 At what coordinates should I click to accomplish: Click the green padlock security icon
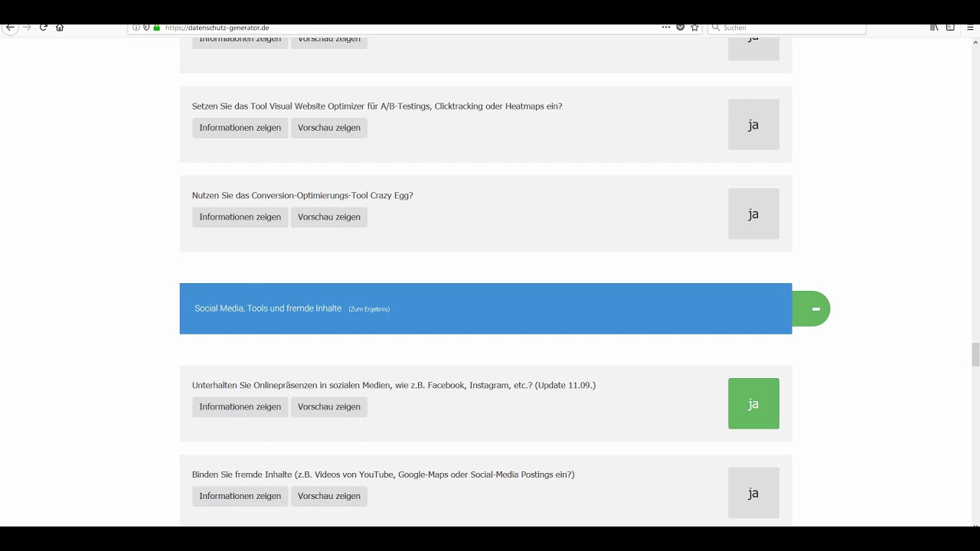point(156,28)
